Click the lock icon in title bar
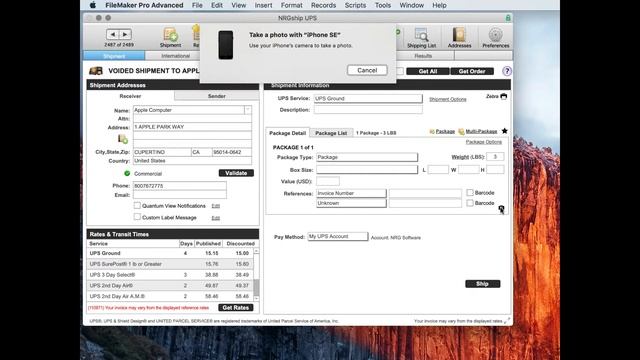Image resolution: width=640 pixels, height=360 pixels. [508, 18]
